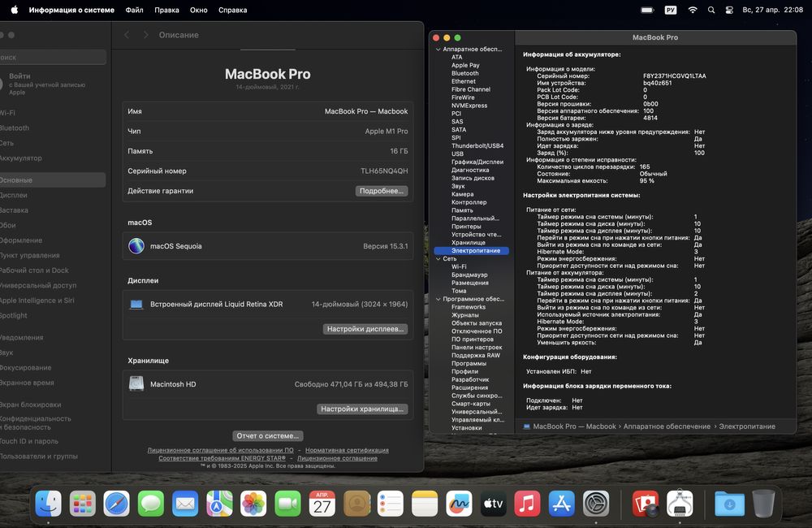This screenshot has height=528, width=812.
Task: Open Настройки дисплеев button
Action: [x=365, y=329]
